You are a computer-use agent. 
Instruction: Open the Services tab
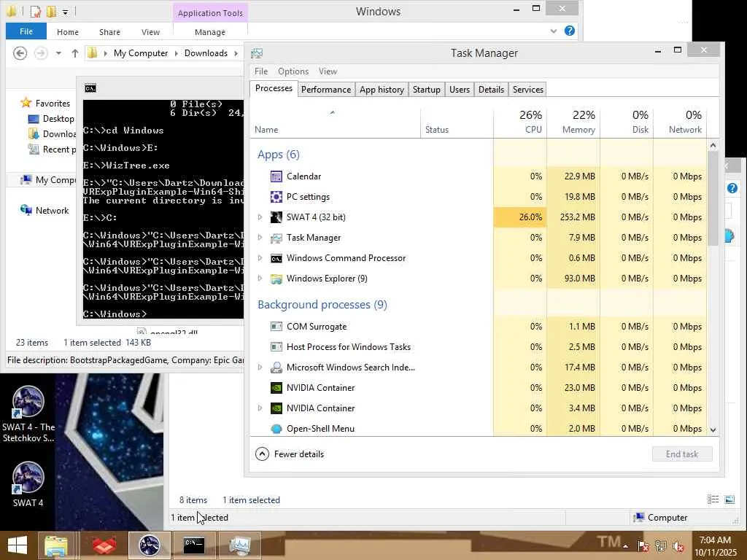point(528,90)
